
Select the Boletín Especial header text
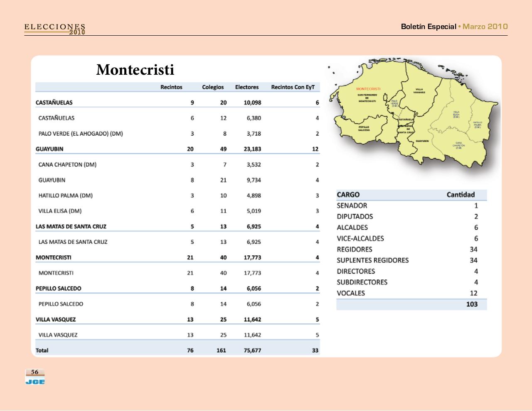[428, 27]
